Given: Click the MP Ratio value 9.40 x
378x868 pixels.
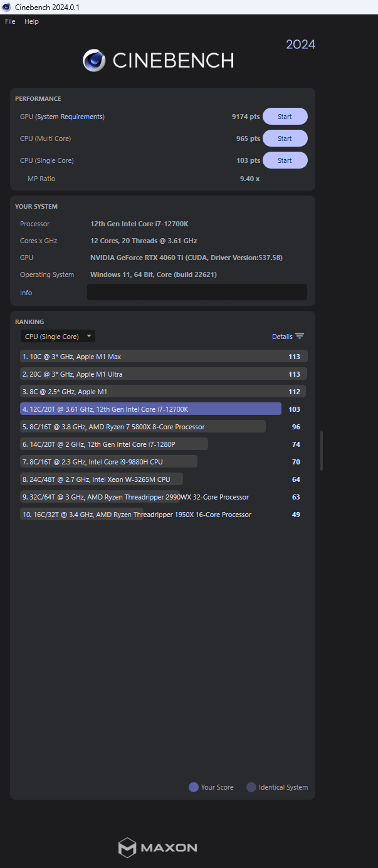Looking at the screenshot, I should (x=249, y=179).
